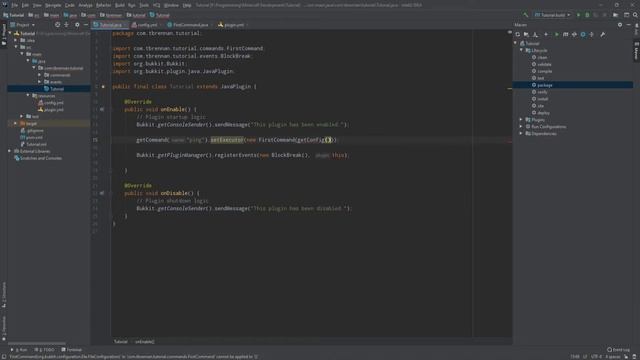Click Execute Maven Goal icon

click(565, 35)
